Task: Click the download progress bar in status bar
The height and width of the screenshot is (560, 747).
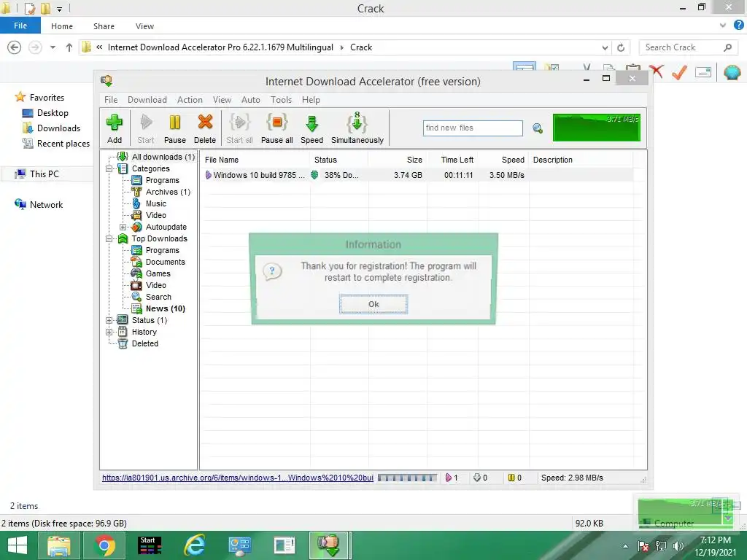Action: point(407,478)
